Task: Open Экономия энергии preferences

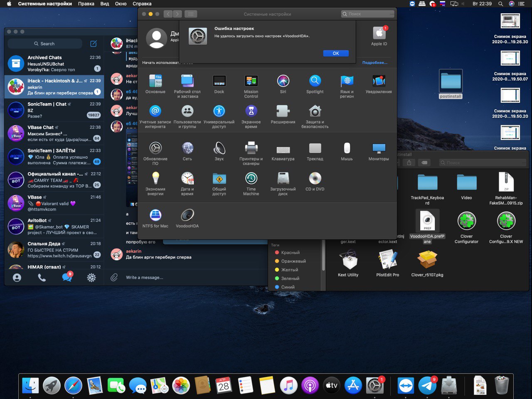Action: pyautogui.click(x=155, y=183)
